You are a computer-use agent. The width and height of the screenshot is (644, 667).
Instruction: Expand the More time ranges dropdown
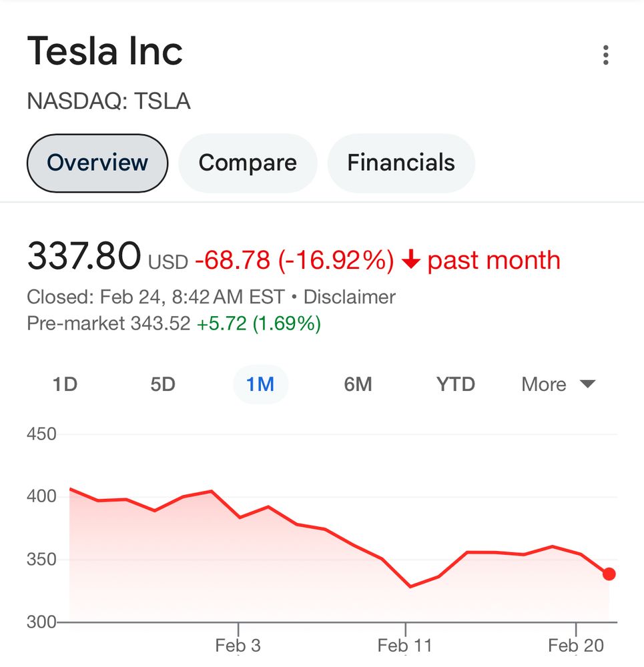tap(558, 384)
